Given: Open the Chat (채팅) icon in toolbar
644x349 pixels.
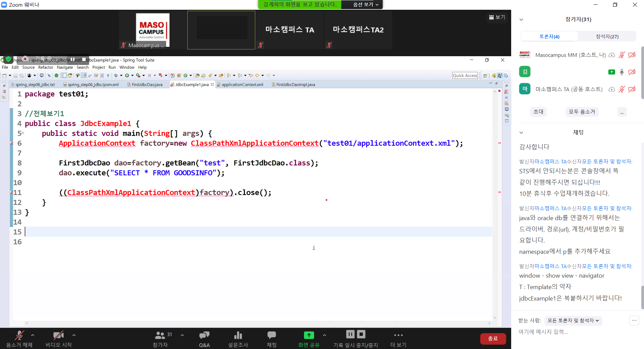Looking at the screenshot, I should point(271,335).
